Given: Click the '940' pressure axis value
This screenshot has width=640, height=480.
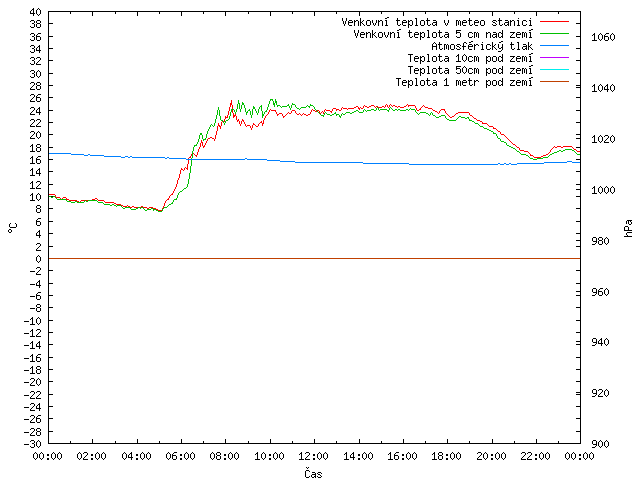Looking at the screenshot, I should tap(600, 342).
